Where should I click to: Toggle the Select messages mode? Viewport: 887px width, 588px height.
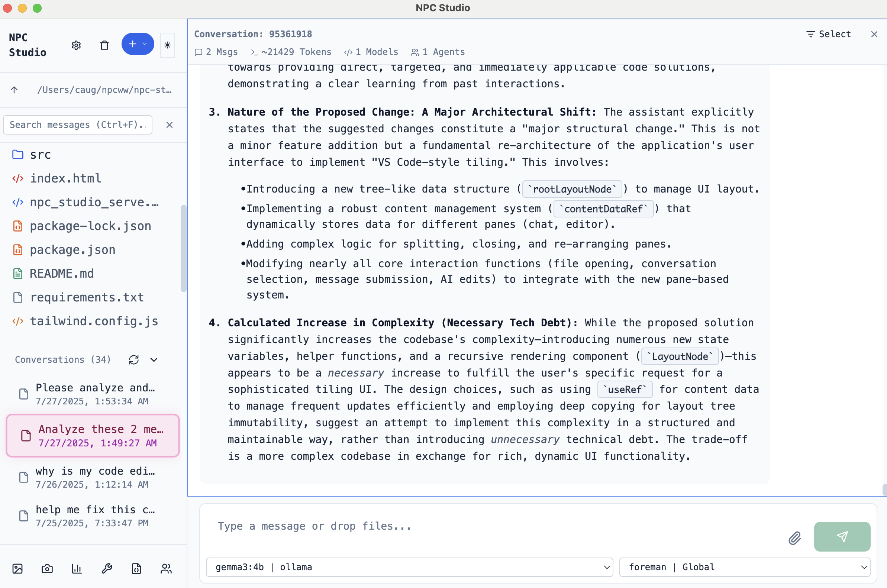[829, 34]
